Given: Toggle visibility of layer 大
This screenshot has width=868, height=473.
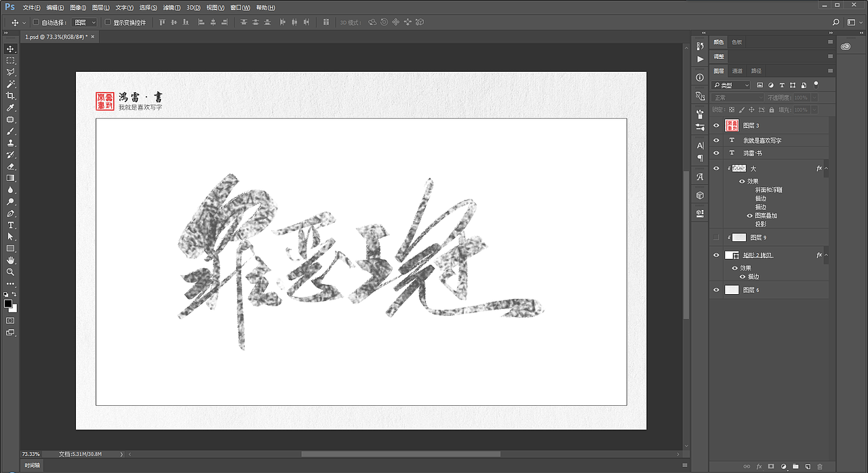Looking at the screenshot, I should pyautogui.click(x=716, y=168).
